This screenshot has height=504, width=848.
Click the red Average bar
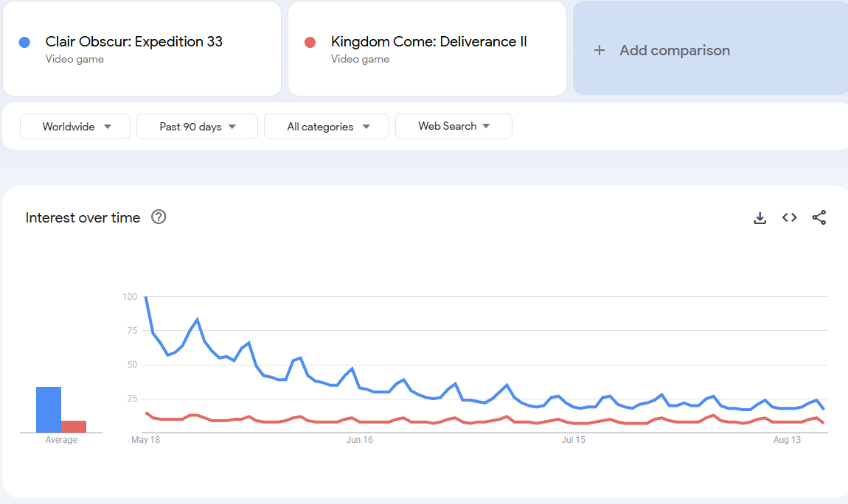pyautogui.click(x=74, y=427)
